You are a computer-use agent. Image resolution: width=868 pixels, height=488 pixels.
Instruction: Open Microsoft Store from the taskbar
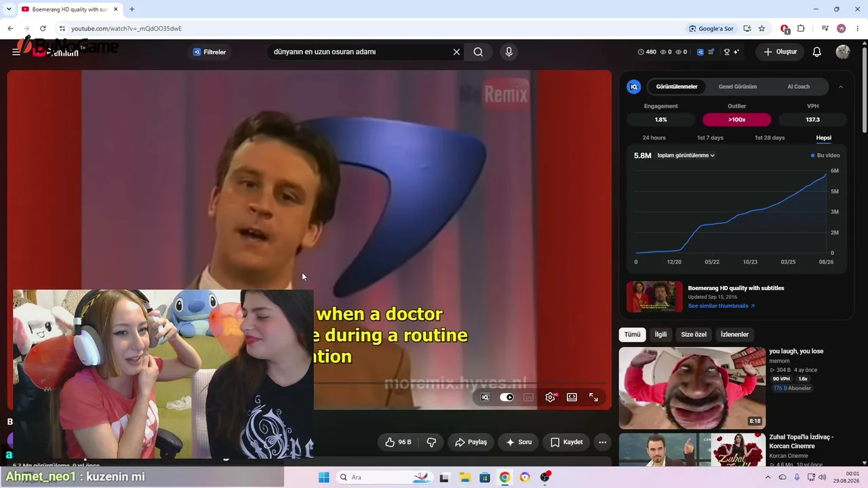click(485, 477)
